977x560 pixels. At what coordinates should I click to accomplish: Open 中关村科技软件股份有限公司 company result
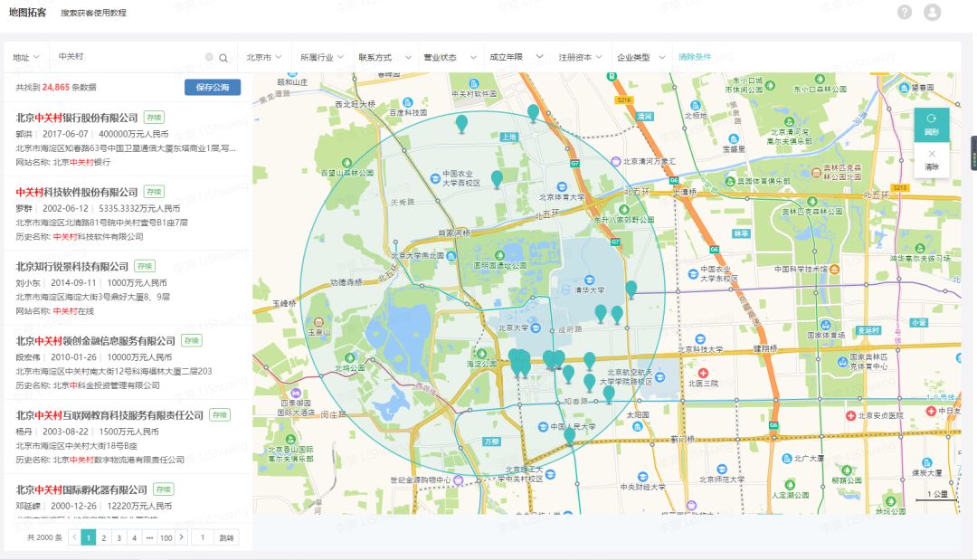point(77,192)
